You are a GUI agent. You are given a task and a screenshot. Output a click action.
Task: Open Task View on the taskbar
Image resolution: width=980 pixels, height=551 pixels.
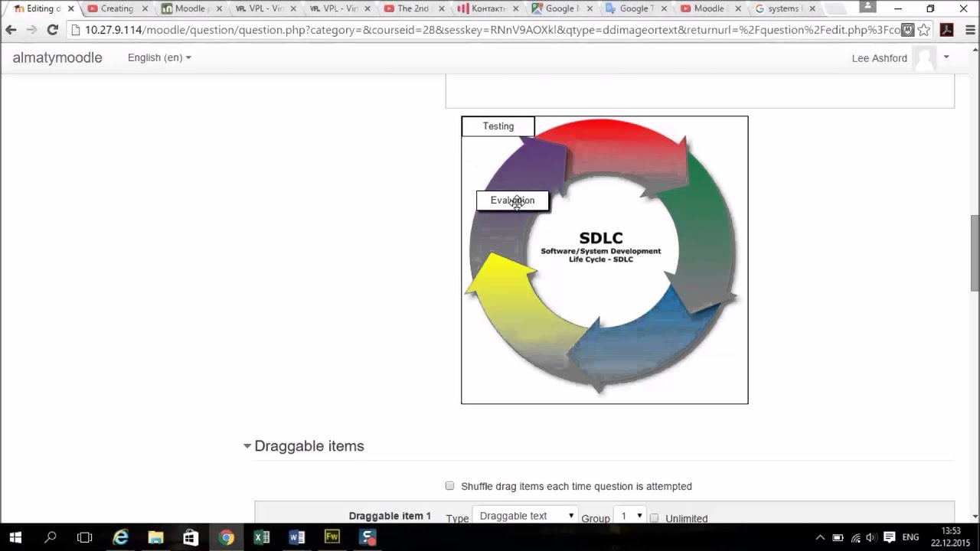[85, 537]
